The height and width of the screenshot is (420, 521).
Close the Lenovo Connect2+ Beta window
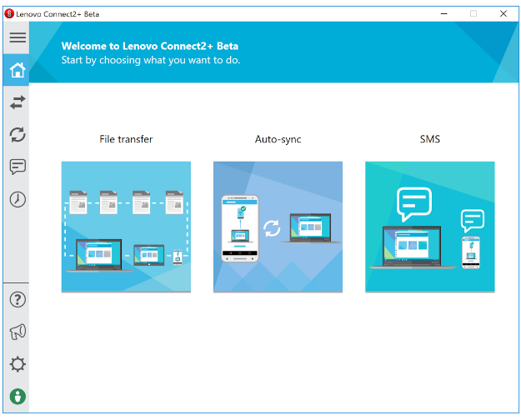503,13
